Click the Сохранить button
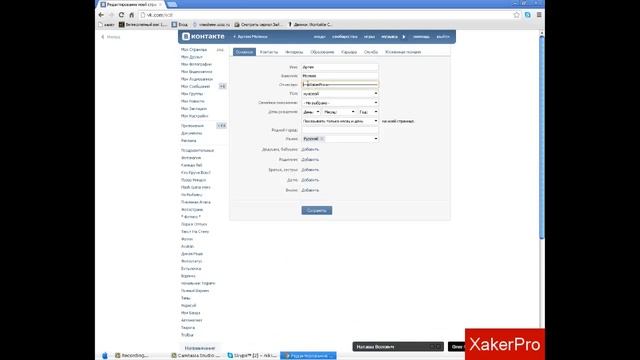The image size is (640, 360). tap(317, 210)
